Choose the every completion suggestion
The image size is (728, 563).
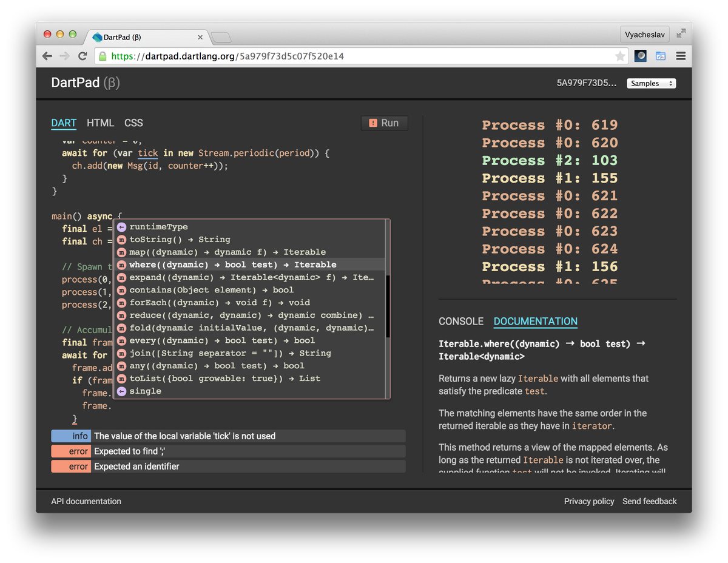click(x=249, y=341)
